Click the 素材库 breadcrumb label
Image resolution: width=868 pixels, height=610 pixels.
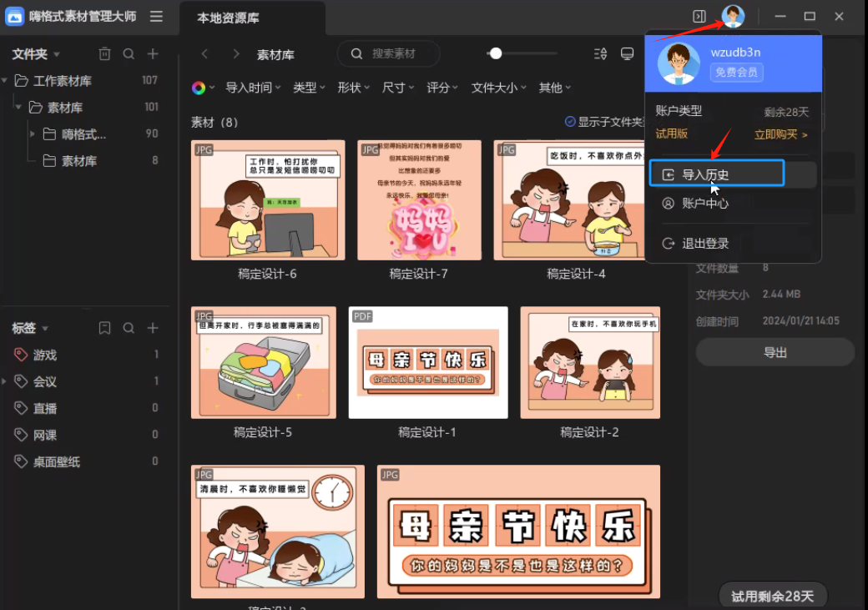coord(275,54)
